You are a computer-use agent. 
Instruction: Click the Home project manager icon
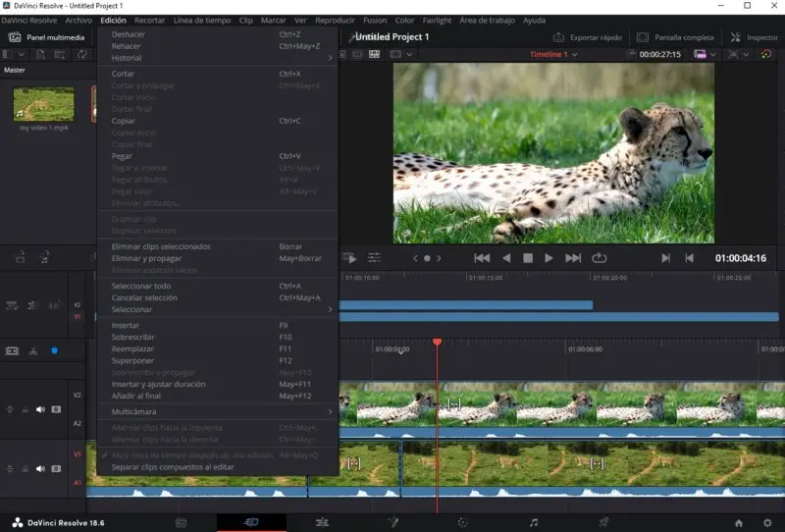coord(739,522)
